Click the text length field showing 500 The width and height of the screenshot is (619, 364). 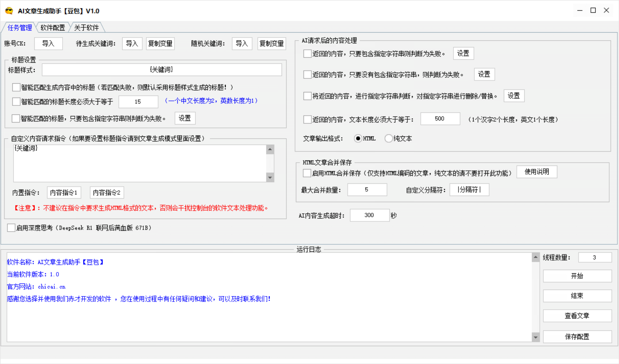click(x=440, y=119)
